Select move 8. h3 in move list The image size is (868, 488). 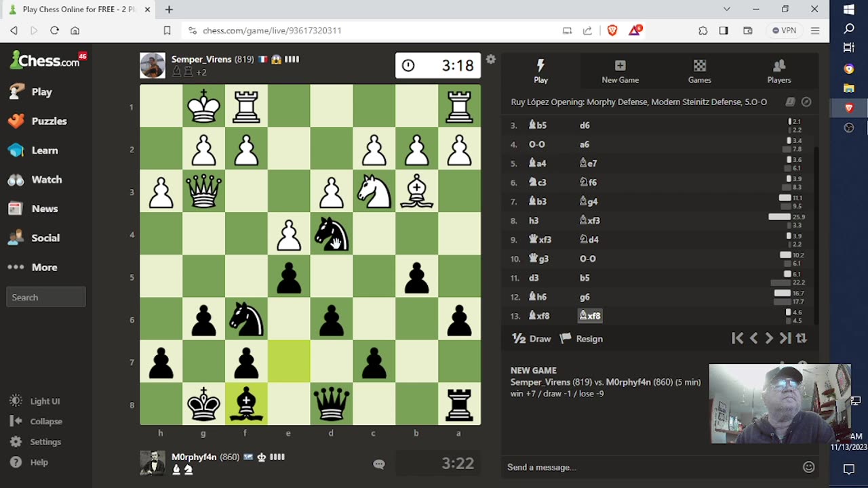[534, 220]
